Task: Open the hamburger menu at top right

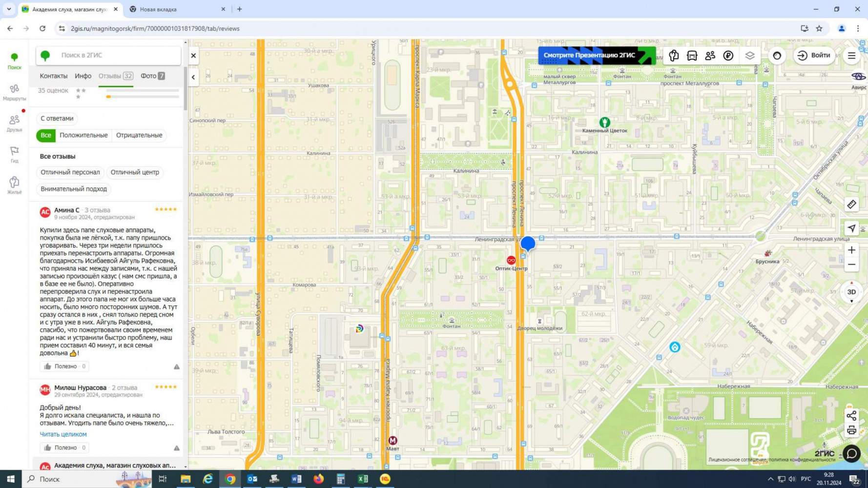Action: [851, 56]
